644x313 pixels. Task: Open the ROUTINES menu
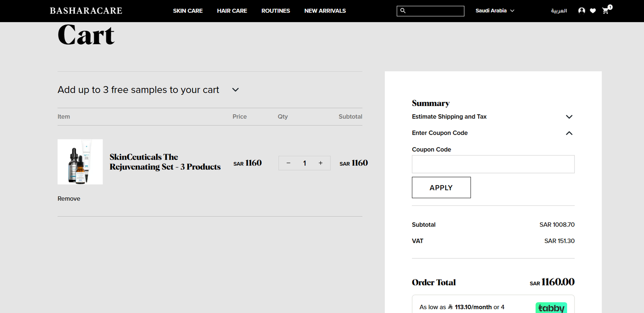click(x=276, y=11)
